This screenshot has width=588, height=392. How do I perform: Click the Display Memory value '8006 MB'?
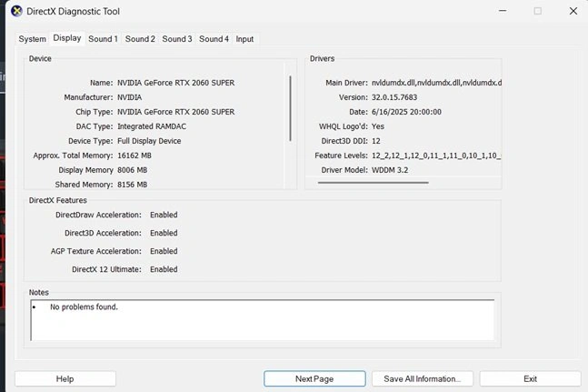[x=132, y=170]
